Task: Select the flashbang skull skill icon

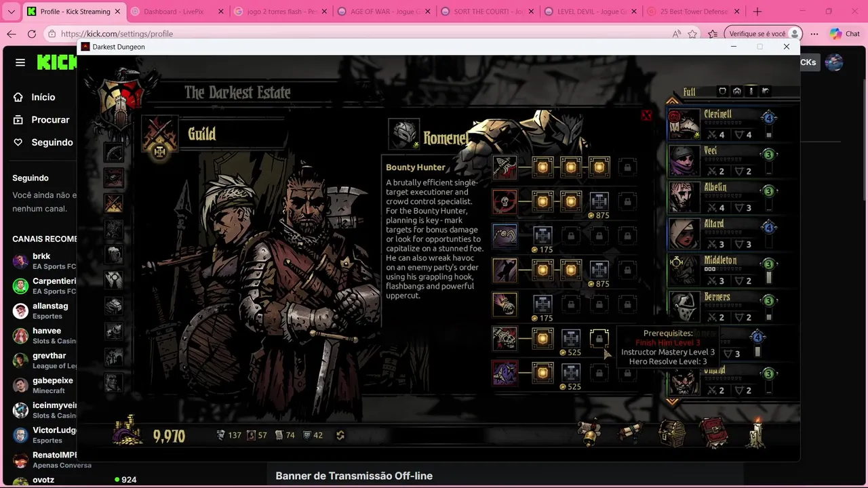Action: 505,304
